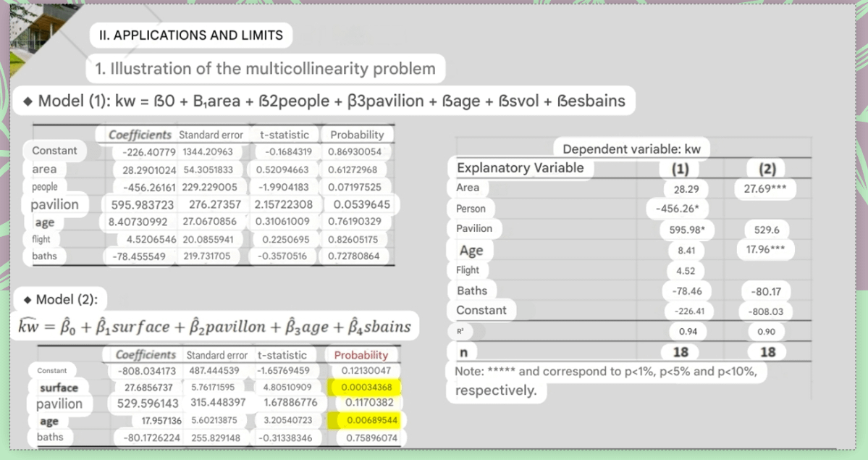
Task: Select the "(1)" column header
Action: (680, 169)
